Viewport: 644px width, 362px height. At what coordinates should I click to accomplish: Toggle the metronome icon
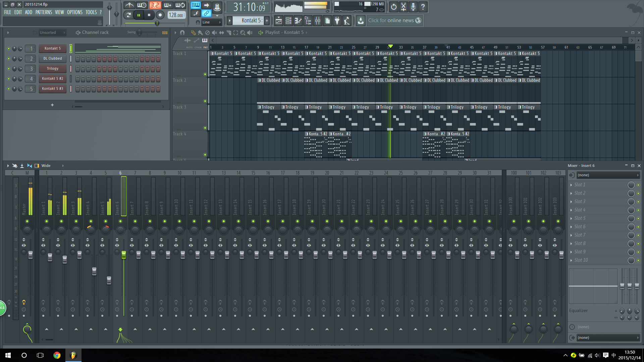click(x=129, y=5)
